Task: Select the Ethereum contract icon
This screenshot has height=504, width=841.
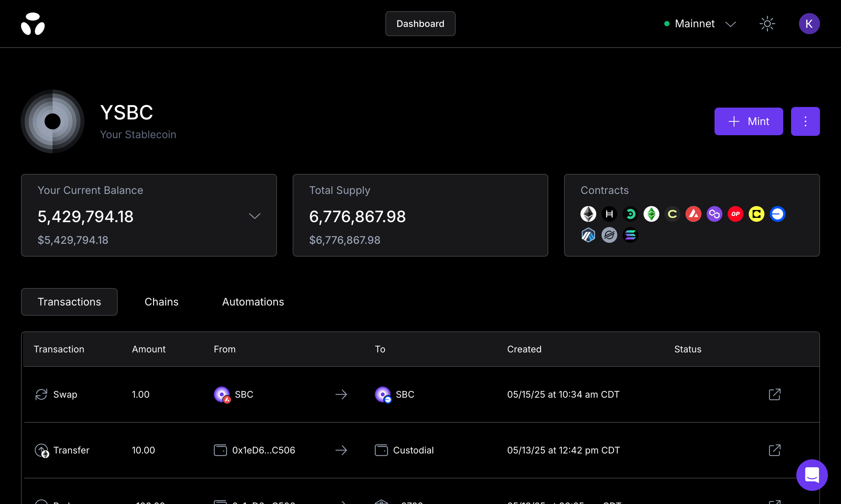Action: tap(588, 214)
